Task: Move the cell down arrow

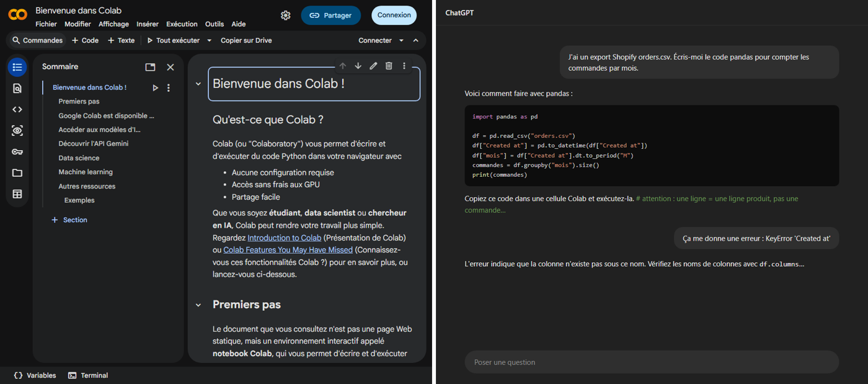Action: 358,66
